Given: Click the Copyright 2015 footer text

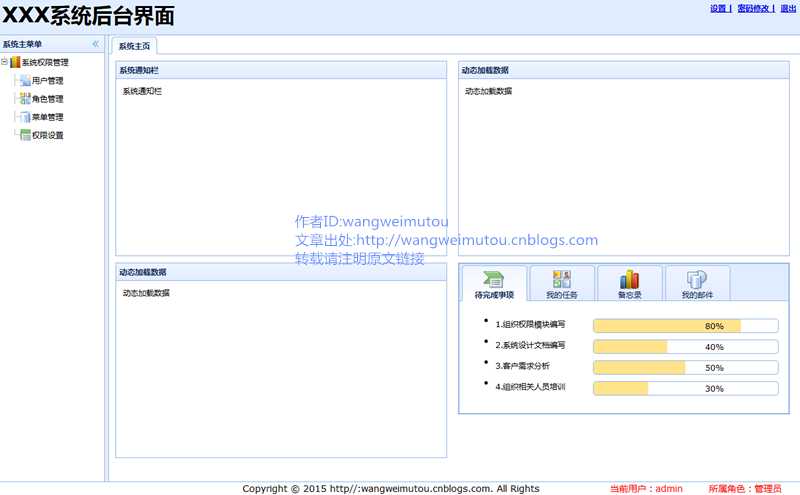Looking at the screenshot, I should click(391, 488).
